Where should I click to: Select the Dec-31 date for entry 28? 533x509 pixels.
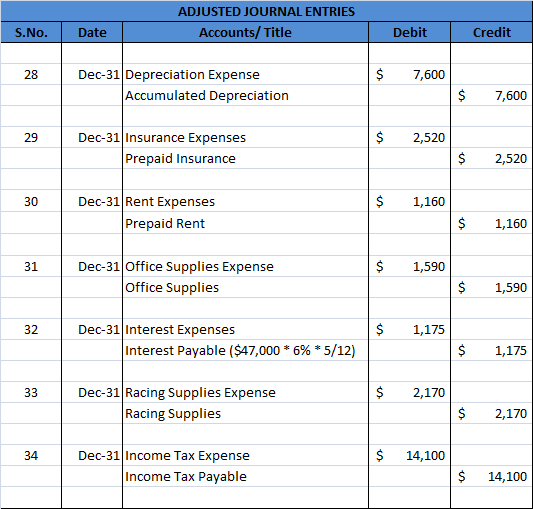92,74
